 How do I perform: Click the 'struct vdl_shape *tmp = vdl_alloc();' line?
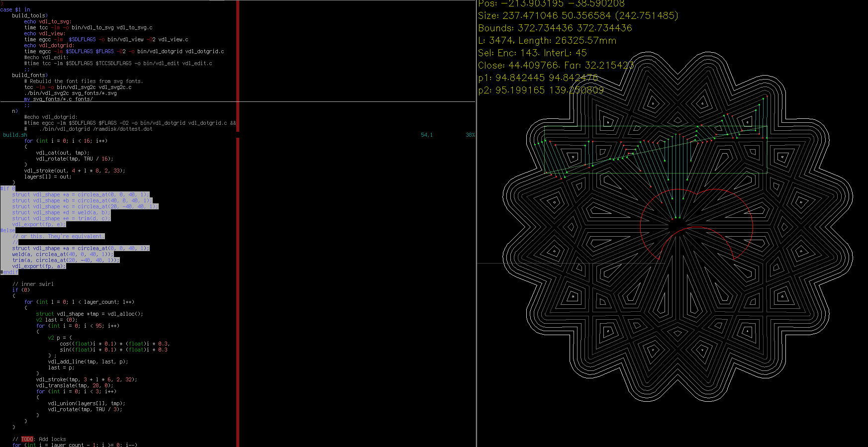(90, 314)
